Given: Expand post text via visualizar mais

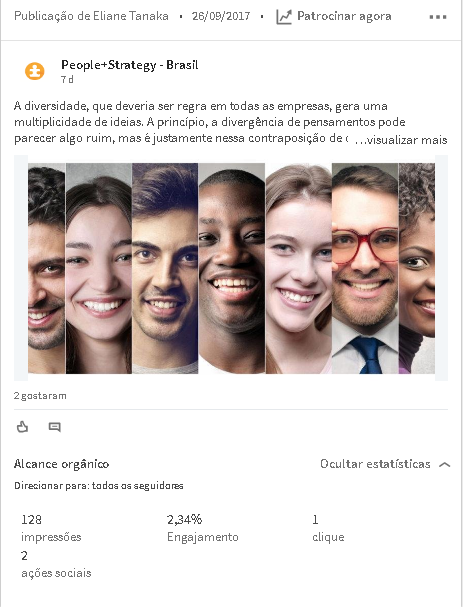Looking at the screenshot, I should tap(401, 139).
